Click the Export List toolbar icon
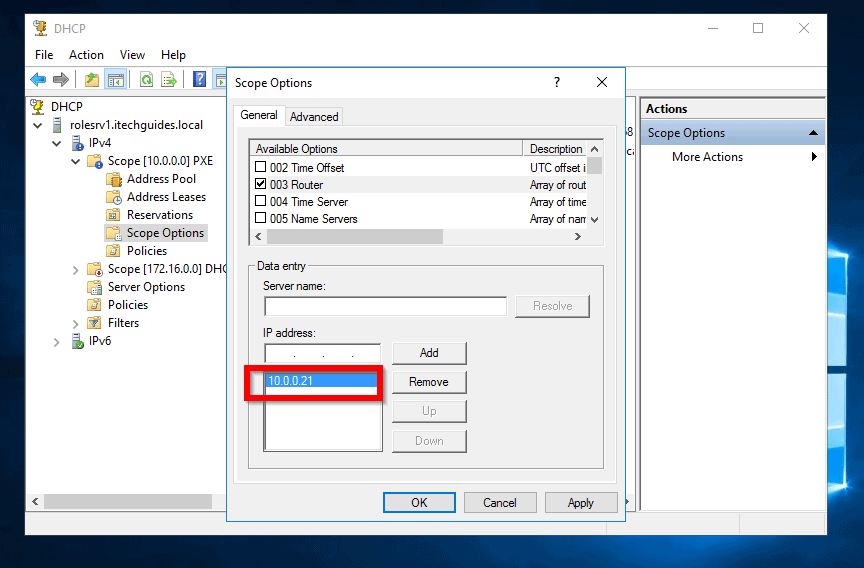 pos(169,79)
